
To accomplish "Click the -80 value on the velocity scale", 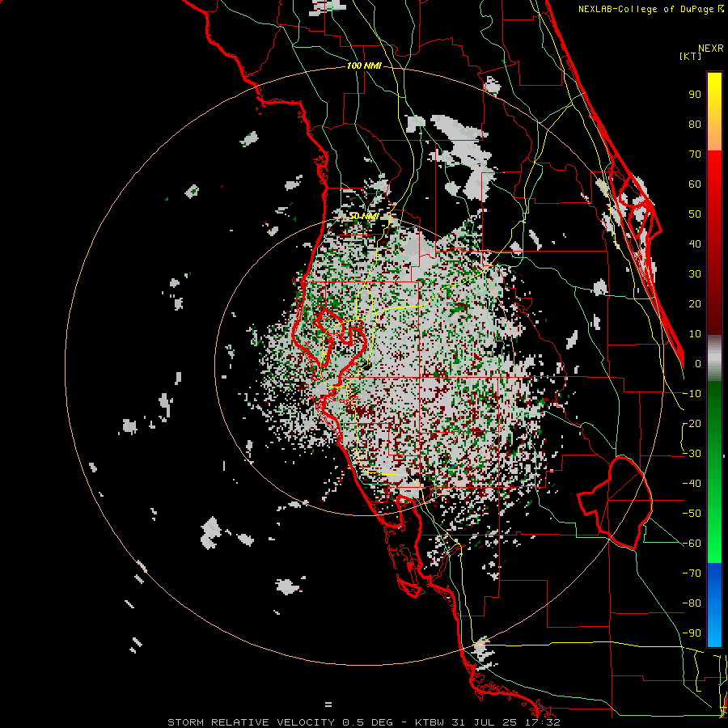I will tap(692, 603).
